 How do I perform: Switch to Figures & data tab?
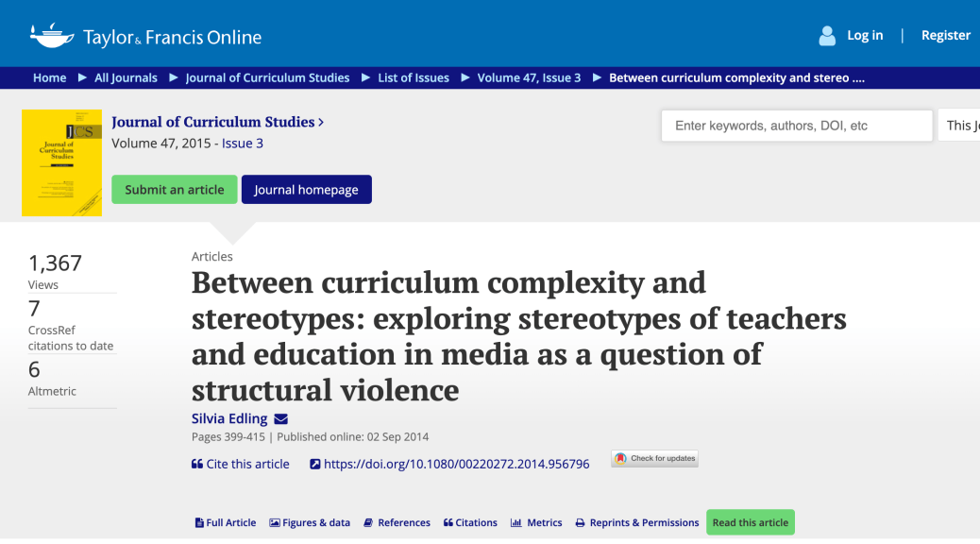coord(310,522)
